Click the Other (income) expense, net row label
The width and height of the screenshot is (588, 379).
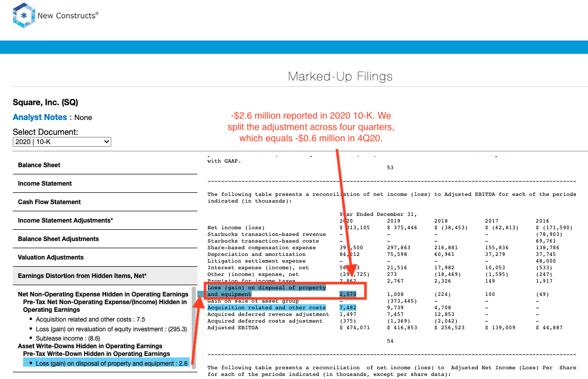(253, 274)
